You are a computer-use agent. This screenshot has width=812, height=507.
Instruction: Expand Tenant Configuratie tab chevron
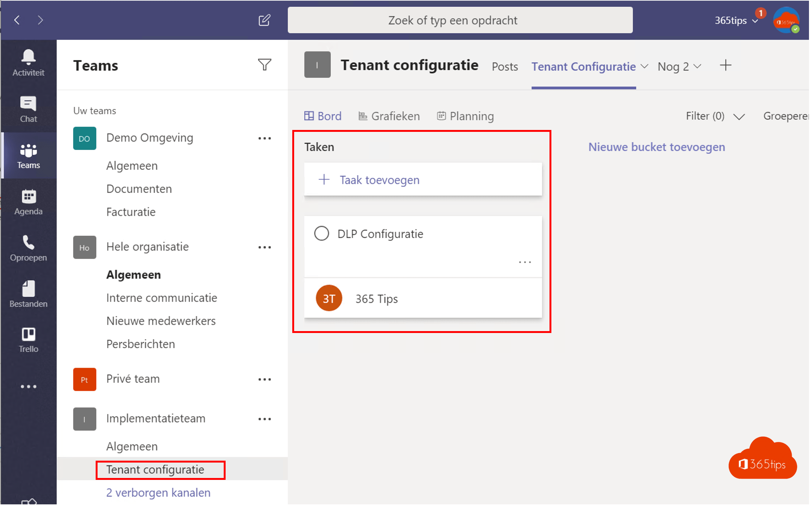pos(644,66)
